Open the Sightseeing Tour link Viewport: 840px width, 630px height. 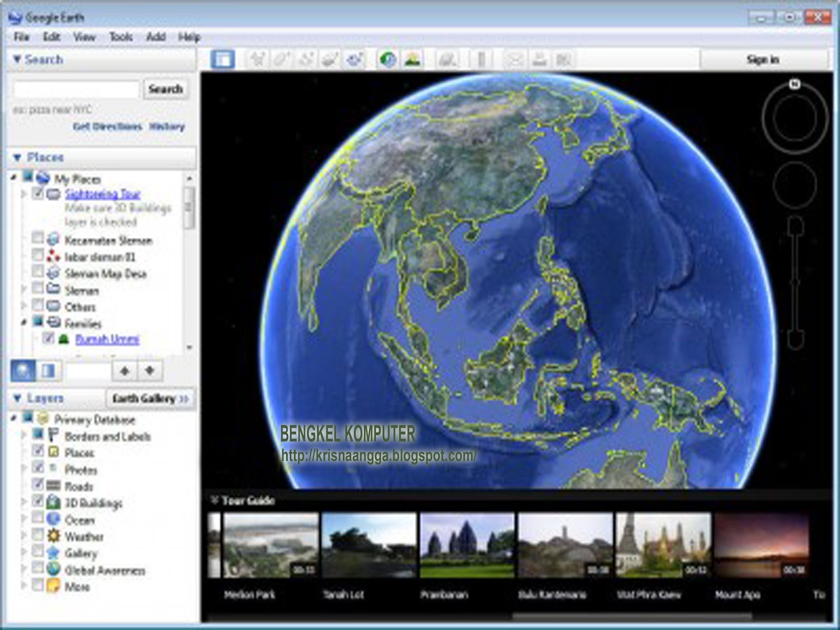[x=103, y=194]
